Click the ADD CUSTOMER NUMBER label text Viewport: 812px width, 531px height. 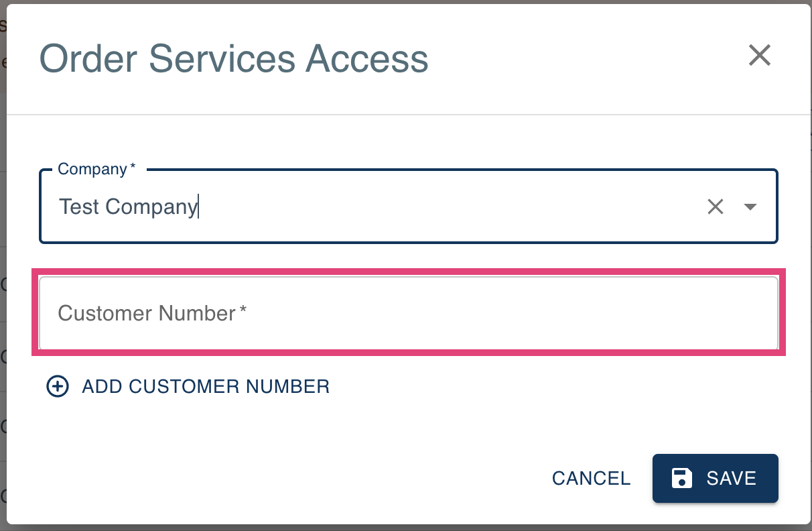click(x=206, y=386)
